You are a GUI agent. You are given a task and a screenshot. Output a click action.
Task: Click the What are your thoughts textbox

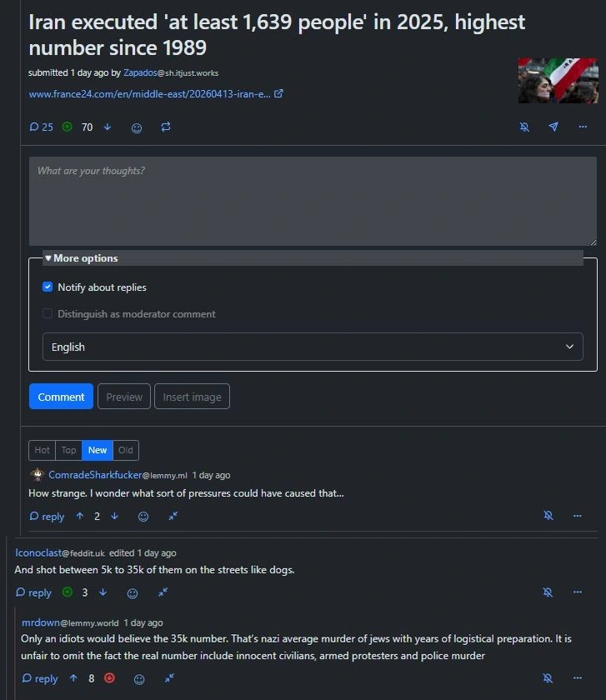(x=313, y=201)
